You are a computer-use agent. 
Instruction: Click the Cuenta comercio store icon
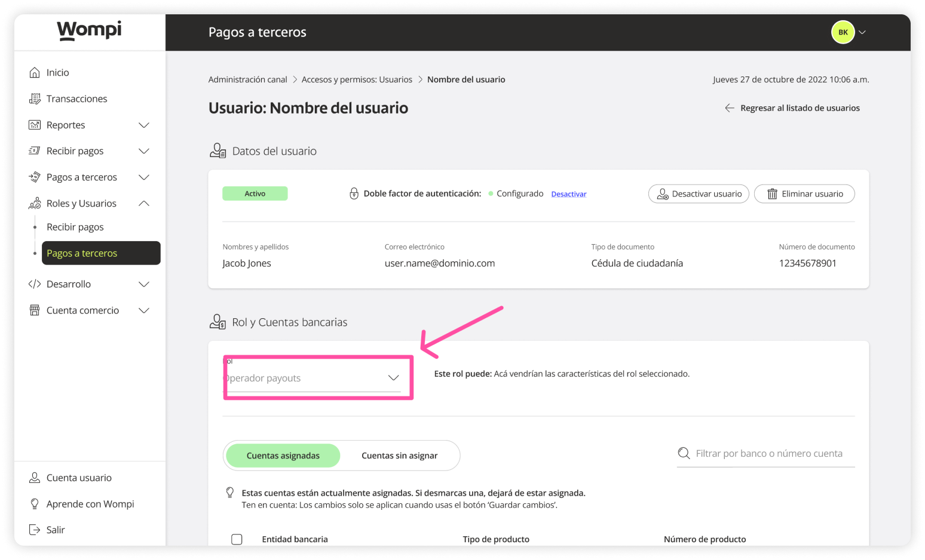35,310
